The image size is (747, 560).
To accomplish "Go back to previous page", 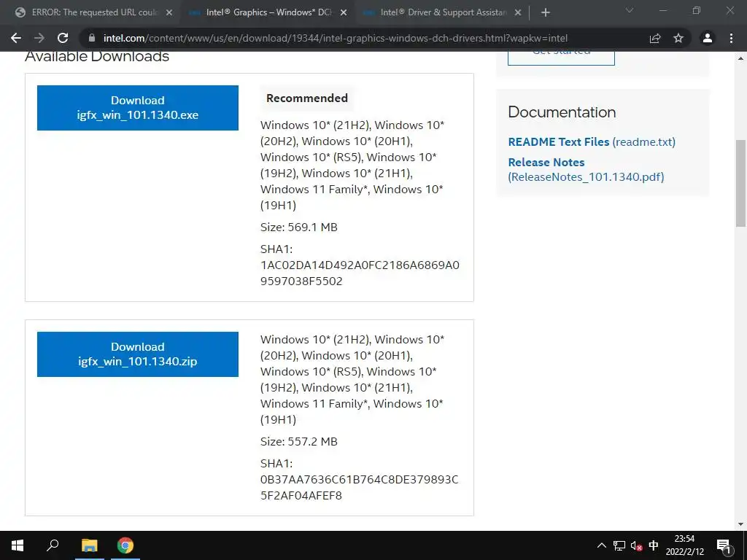I will tap(16, 38).
